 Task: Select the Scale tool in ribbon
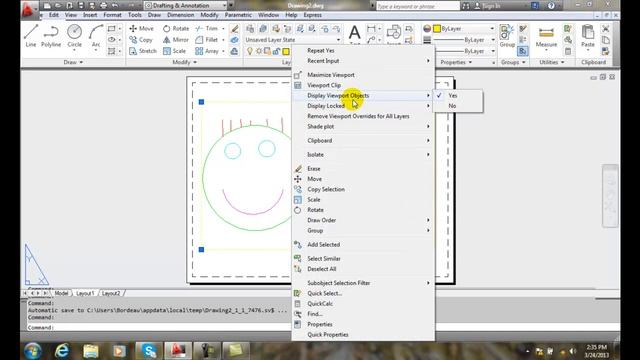pyautogui.click(x=174, y=51)
